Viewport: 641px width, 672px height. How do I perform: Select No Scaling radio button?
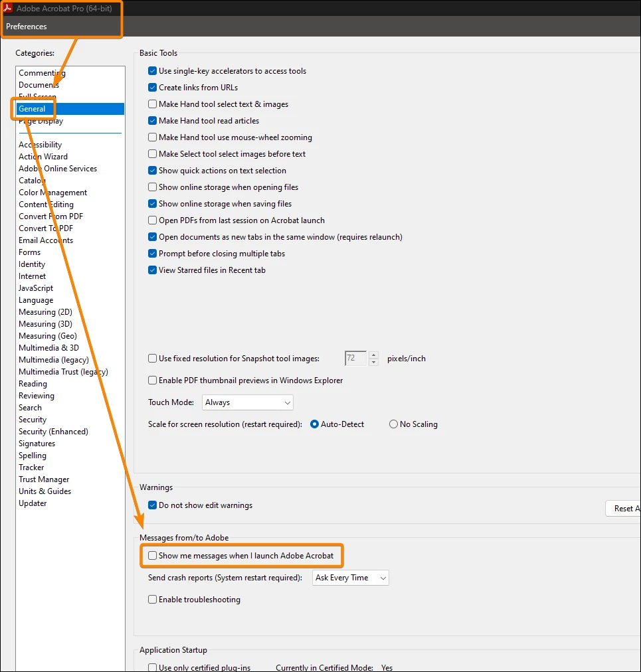[x=393, y=424]
